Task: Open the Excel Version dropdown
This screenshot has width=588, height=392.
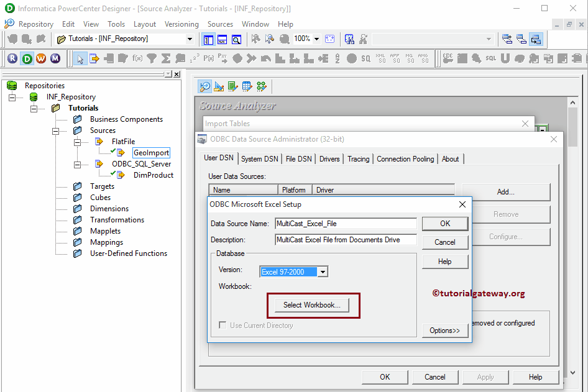Action: [x=322, y=272]
